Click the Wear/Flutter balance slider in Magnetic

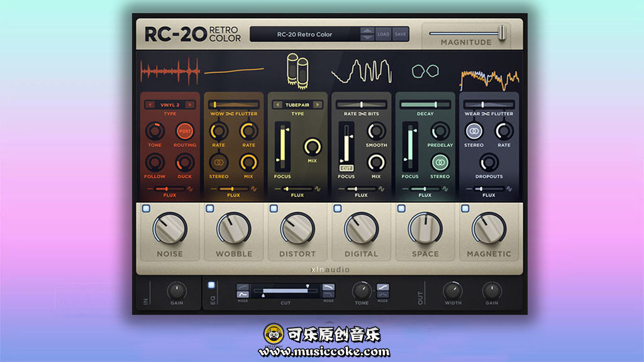[489, 105]
